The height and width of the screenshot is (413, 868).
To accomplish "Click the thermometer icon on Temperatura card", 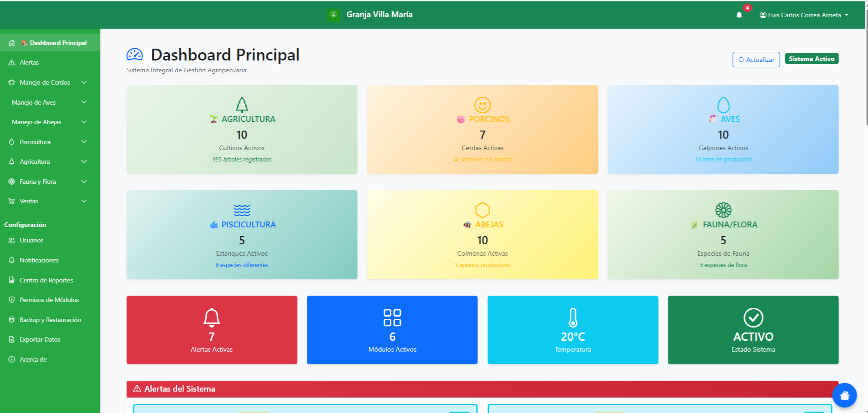I will 573,317.
